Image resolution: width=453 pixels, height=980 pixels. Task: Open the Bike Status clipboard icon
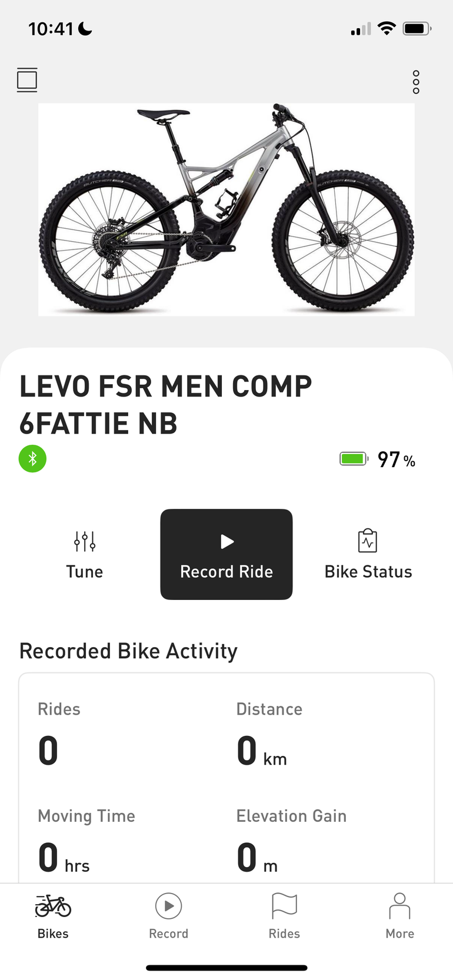click(x=368, y=541)
